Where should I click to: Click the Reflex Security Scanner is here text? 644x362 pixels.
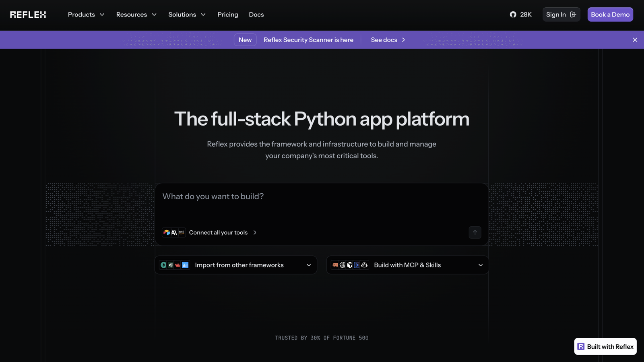coord(309,40)
